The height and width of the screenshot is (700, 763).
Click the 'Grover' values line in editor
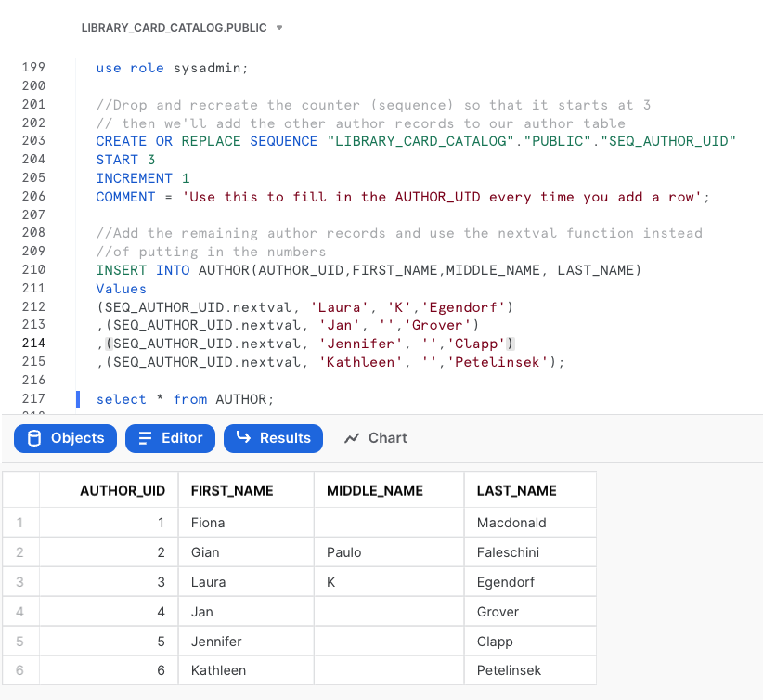(288, 325)
